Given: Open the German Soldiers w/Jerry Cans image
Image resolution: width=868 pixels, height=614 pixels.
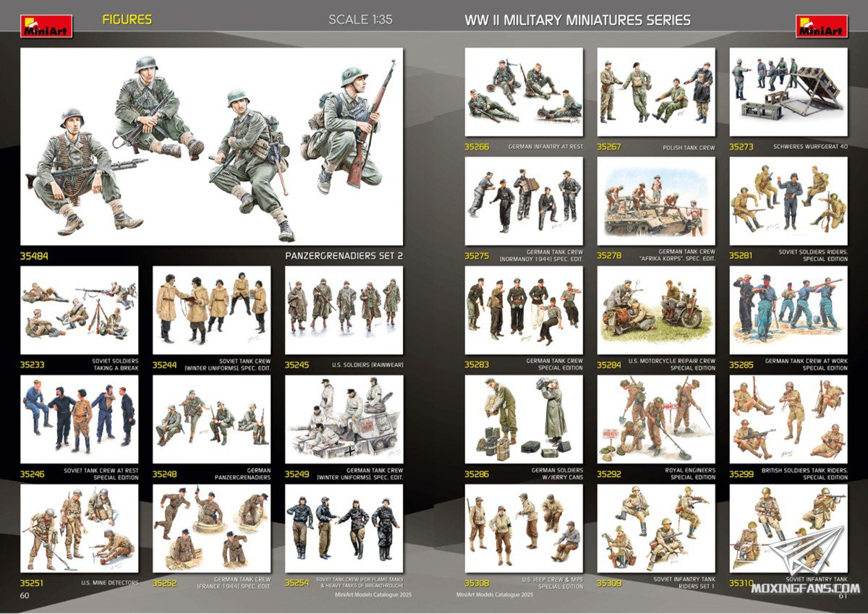Looking at the screenshot, I should pos(524,419).
